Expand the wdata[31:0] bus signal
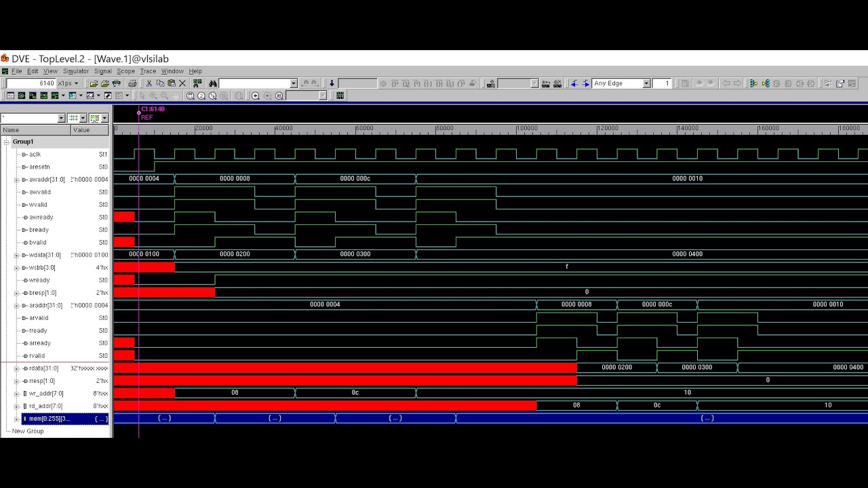868x488 pixels. click(x=16, y=255)
